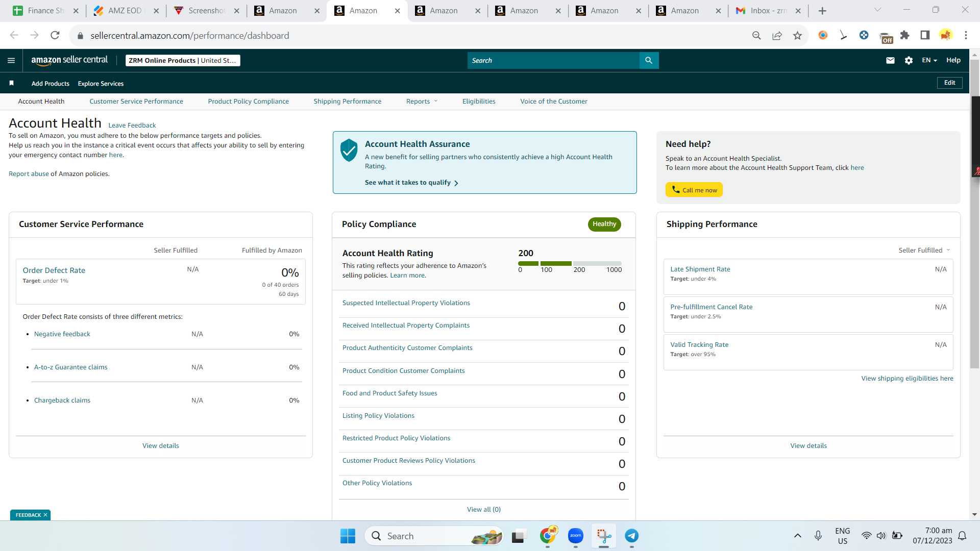Reload the page with refresh icon
The image size is (980, 551).
pyautogui.click(x=55, y=35)
